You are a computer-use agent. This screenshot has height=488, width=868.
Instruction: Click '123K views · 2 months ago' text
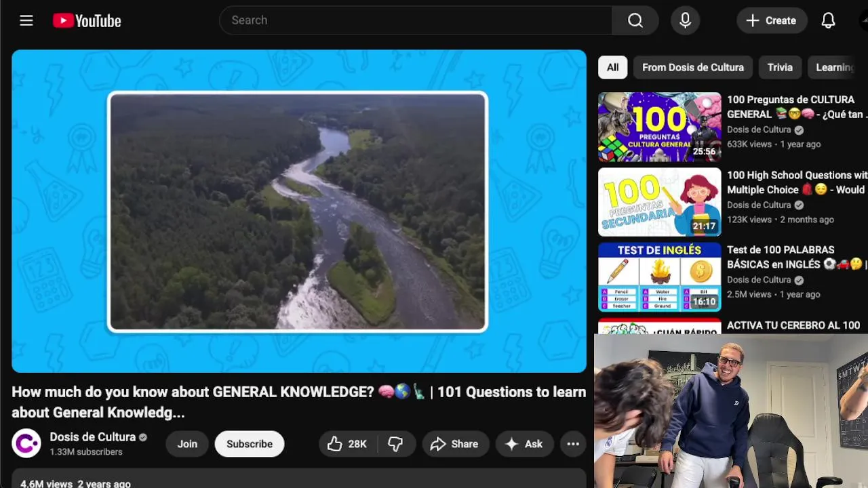(781, 220)
